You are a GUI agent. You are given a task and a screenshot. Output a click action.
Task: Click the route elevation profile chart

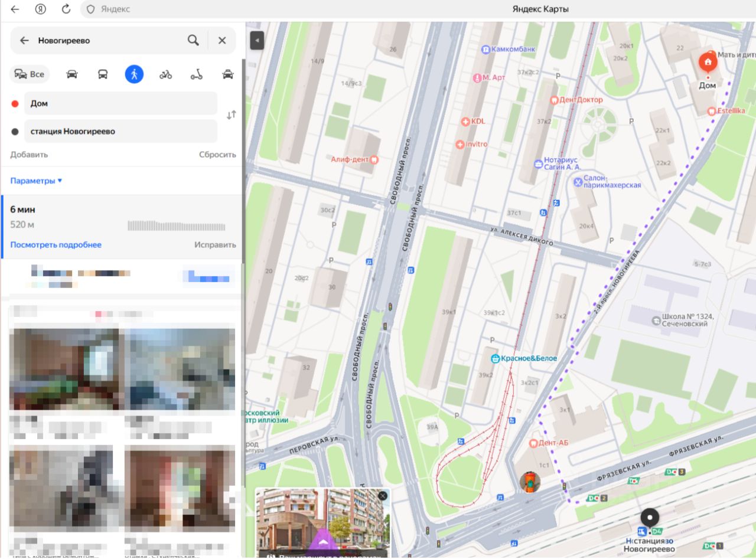coord(177,226)
